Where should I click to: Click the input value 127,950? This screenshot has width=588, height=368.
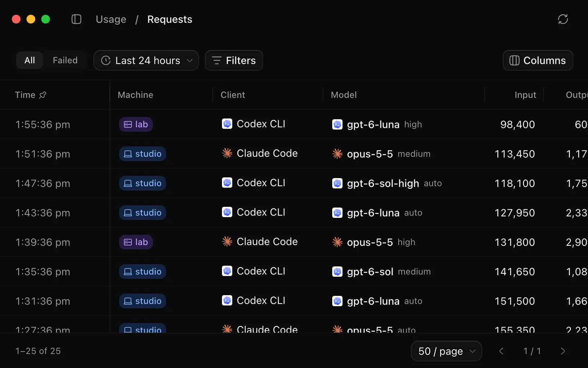514,213
